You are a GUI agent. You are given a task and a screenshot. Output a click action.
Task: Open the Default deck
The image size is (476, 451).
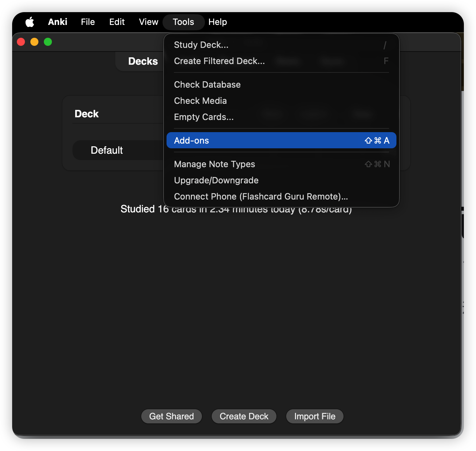[107, 150]
